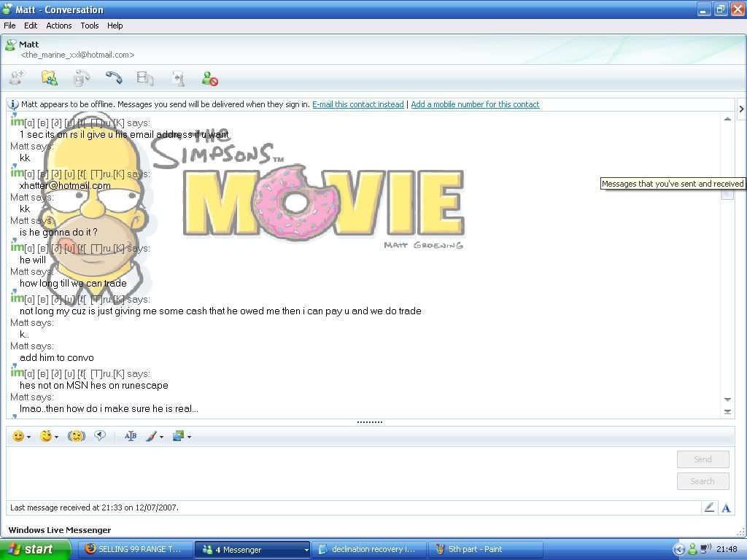The image size is (747, 560).
Task: Open the Share files folder icon
Action: (x=49, y=78)
